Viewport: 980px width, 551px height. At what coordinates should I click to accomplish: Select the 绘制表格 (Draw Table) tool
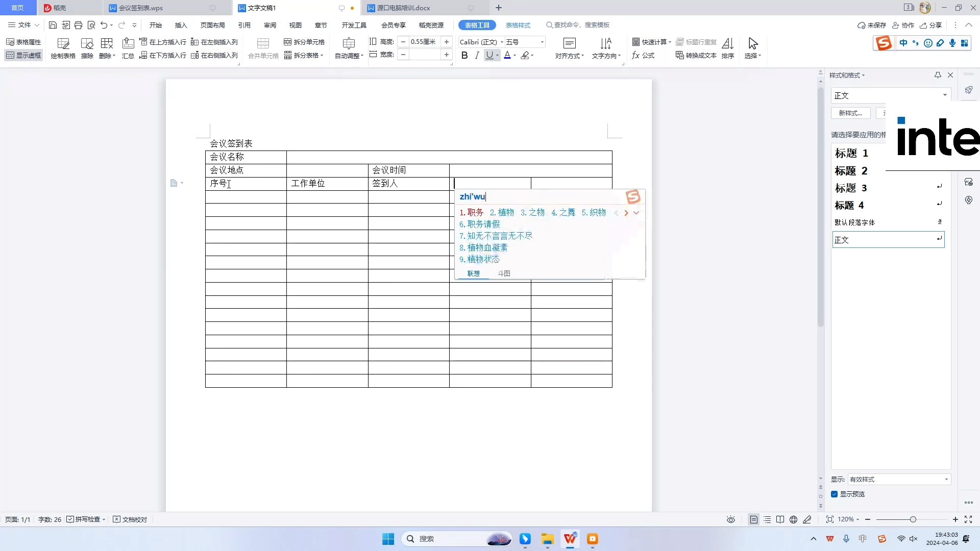coord(62,48)
